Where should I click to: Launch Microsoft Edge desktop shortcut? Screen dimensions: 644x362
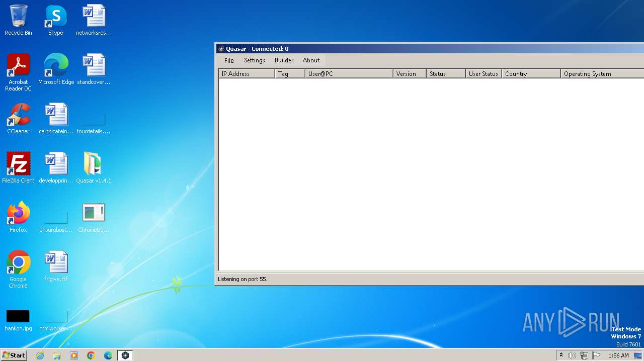[x=56, y=69]
